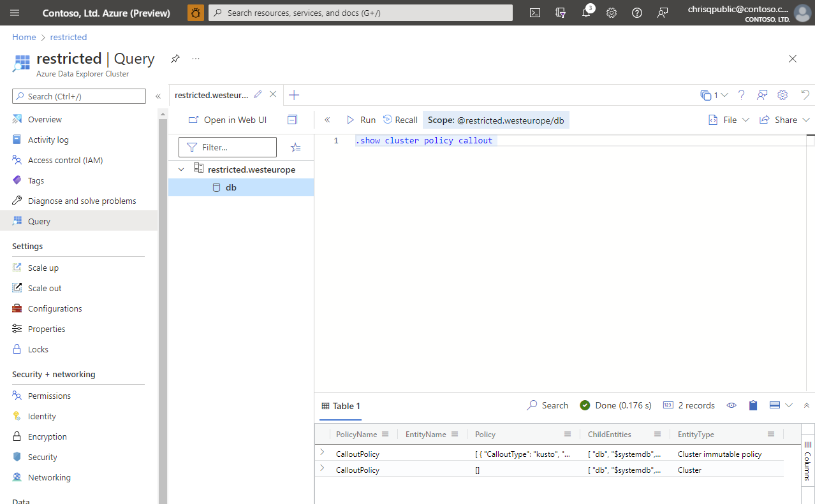The height and width of the screenshot is (504, 815).
Task: Add a new query tab
Action: tap(294, 95)
